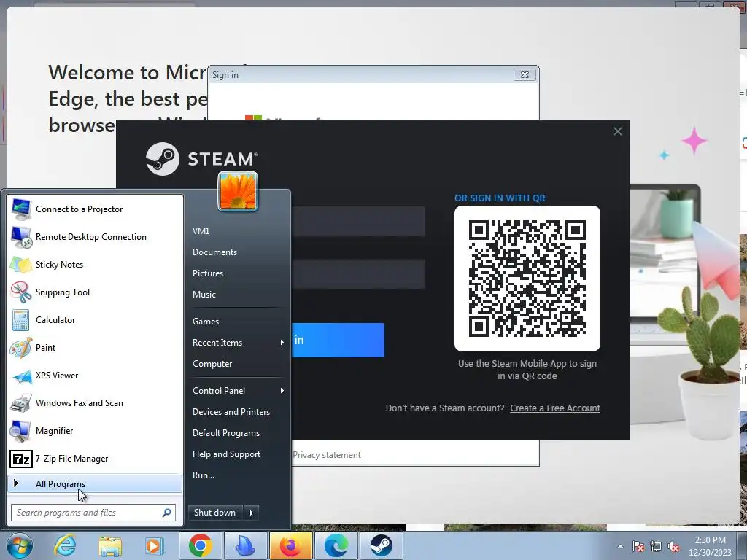Screen dimensions: 747x560
Task: Switch to Firefox in taskbar
Action: pyautogui.click(x=290, y=545)
